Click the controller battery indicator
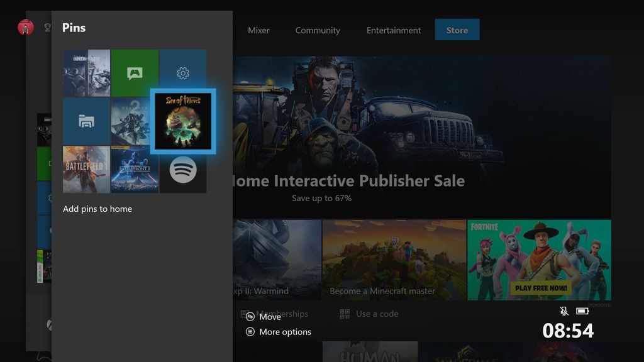 click(x=582, y=310)
